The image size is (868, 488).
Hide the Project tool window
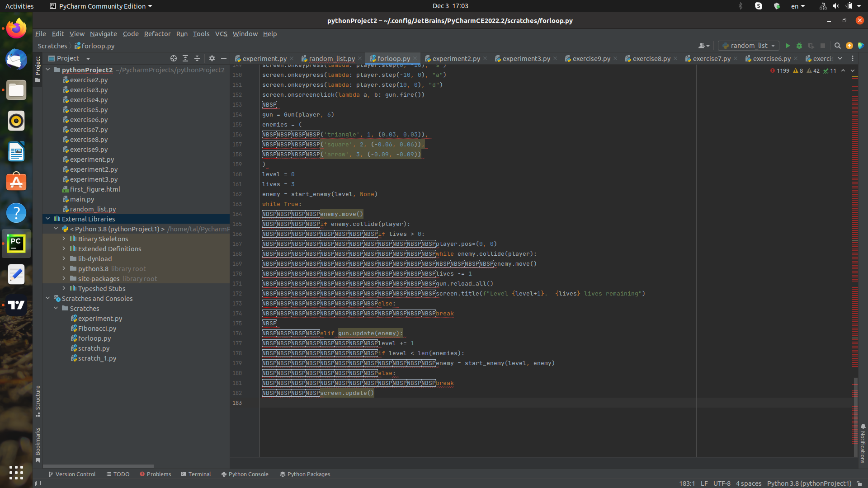click(x=224, y=58)
